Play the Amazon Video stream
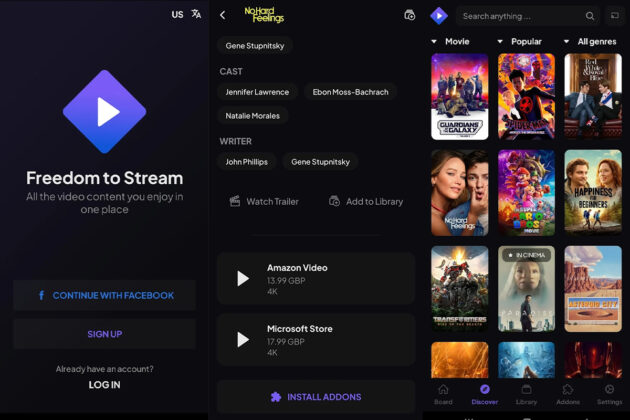 [x=243, y=279]
